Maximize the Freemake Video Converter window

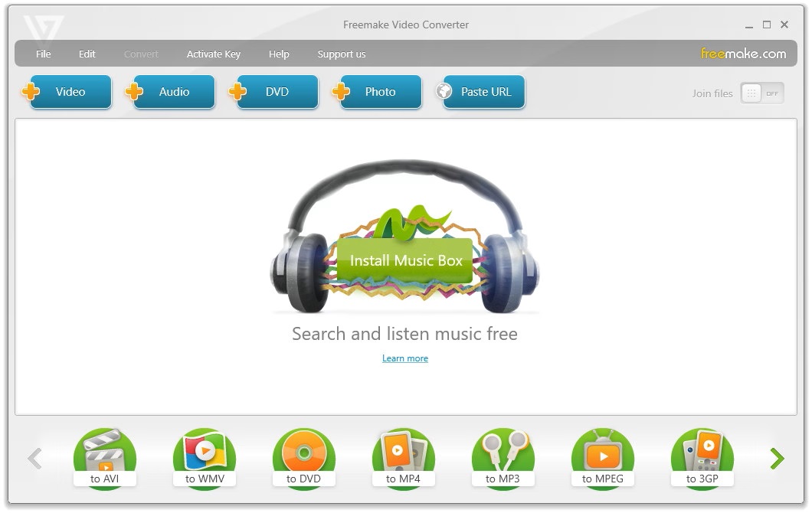[x=767, y=25]
